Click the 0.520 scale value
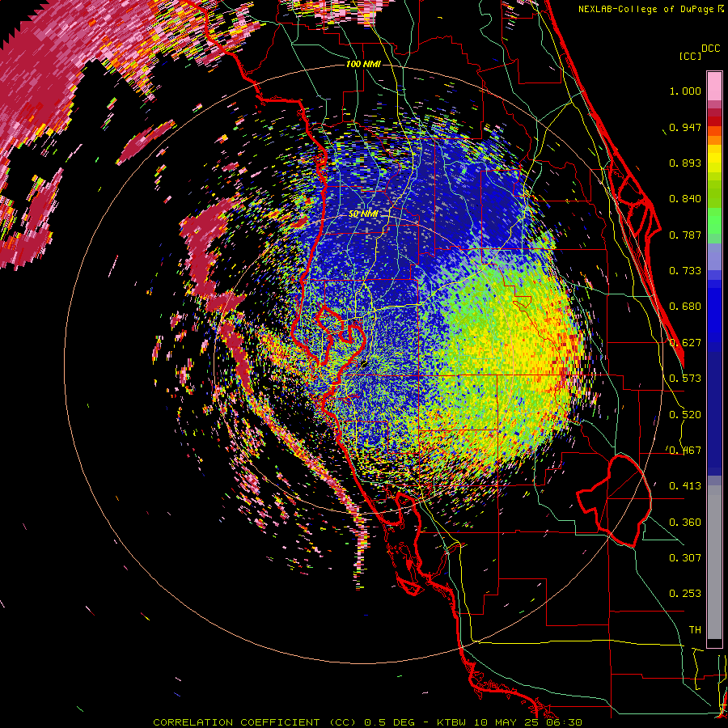This screenshot has width=728, height=728. click(x=685, y=415)
